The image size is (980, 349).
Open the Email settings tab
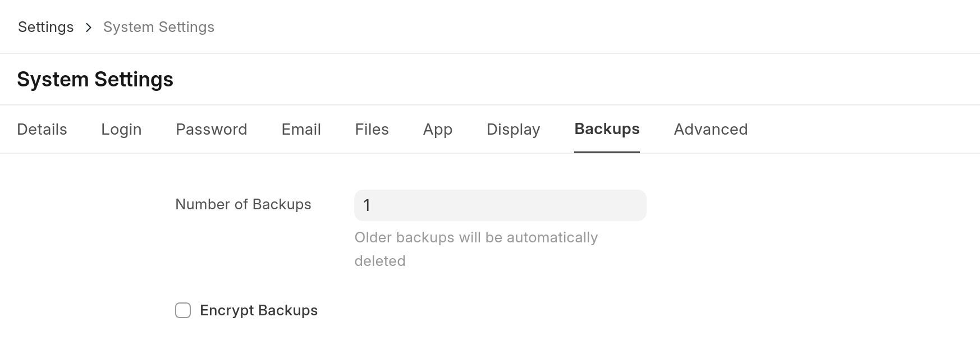(x=301, y=129)
